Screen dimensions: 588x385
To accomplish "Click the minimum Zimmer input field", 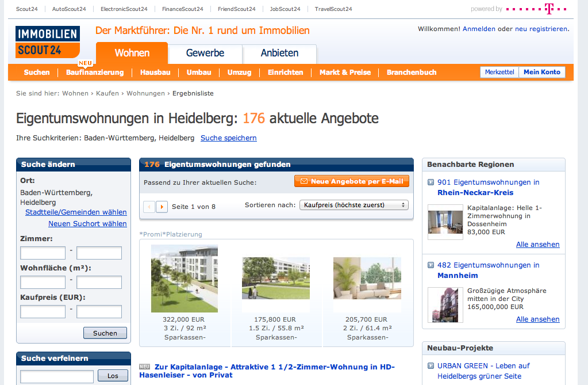I will pos(43,253).
